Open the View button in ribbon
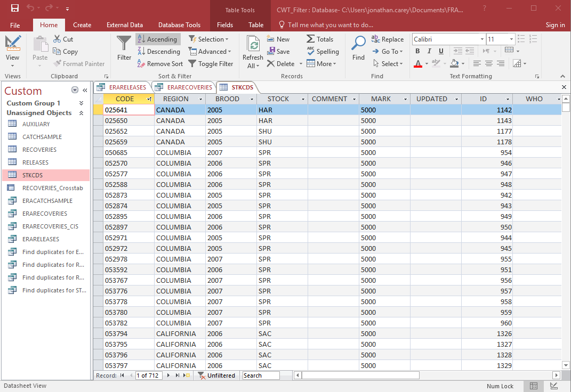This screenshot has height=392, width=571. [x=12, y=51]
